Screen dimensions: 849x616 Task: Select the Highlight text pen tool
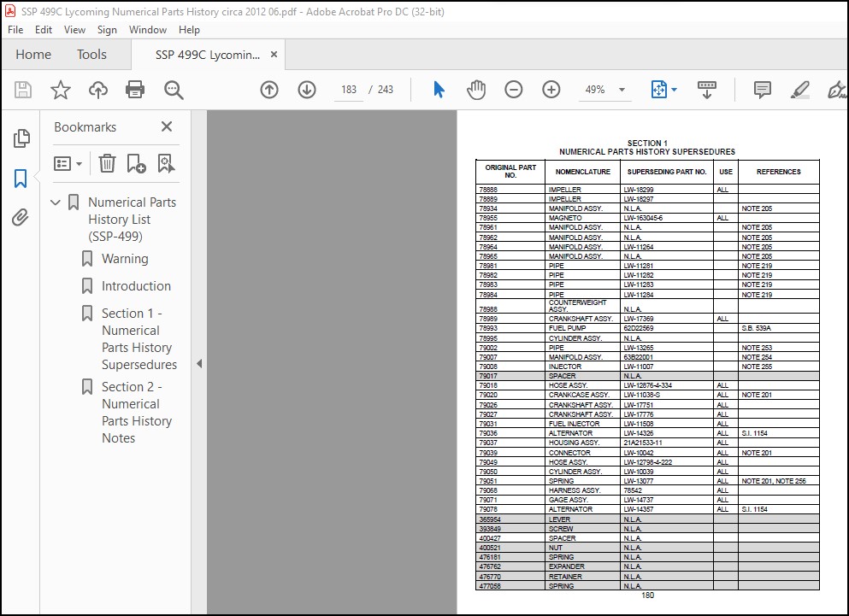point(799,90)
